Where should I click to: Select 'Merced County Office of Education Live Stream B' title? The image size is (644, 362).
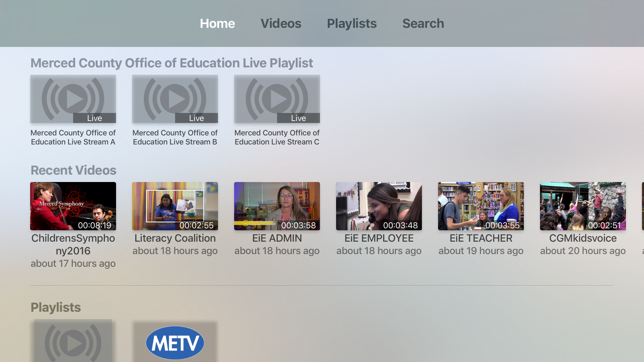[x=175, y=137]
